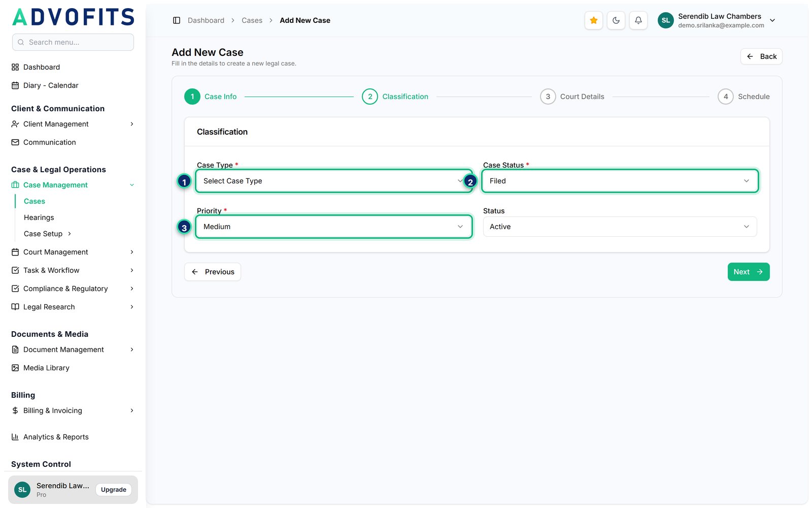Viewport: 812px width, 508px height.
Task: Open Case Status dropdown showing Filed
Action: (620, 181)
